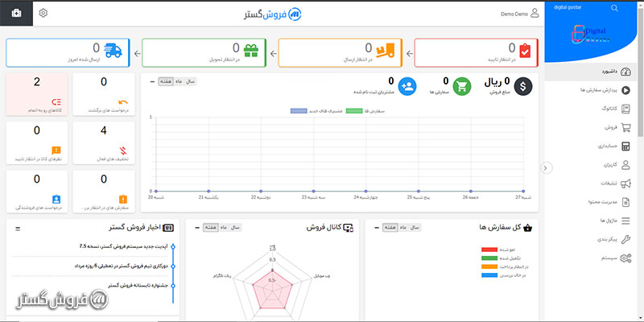Click the orange undo درخواست های برگشت icon
This screenshot has width=644, height=322.
click(x=123, y=102)
